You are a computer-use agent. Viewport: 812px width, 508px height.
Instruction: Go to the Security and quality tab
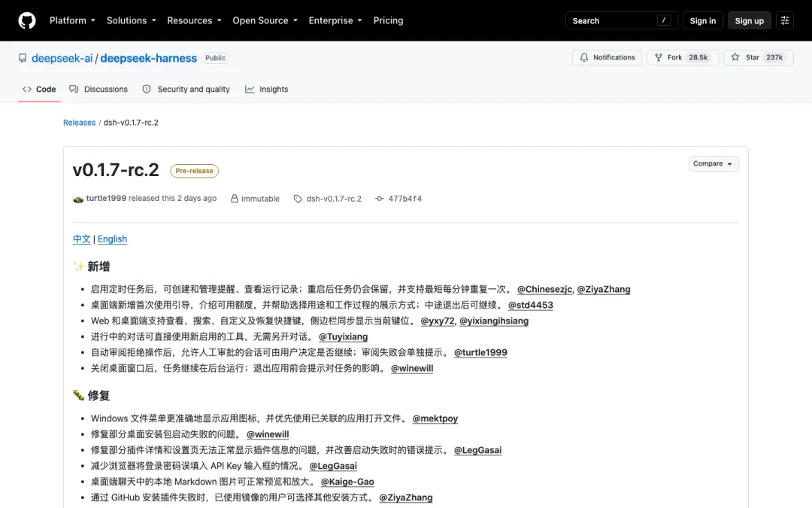pos(186,89)
